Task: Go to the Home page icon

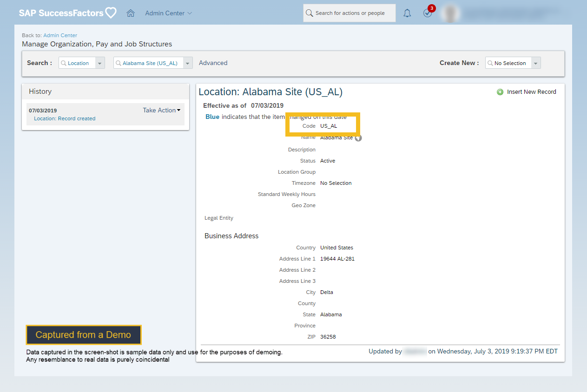Action: (x=131, y=13)
